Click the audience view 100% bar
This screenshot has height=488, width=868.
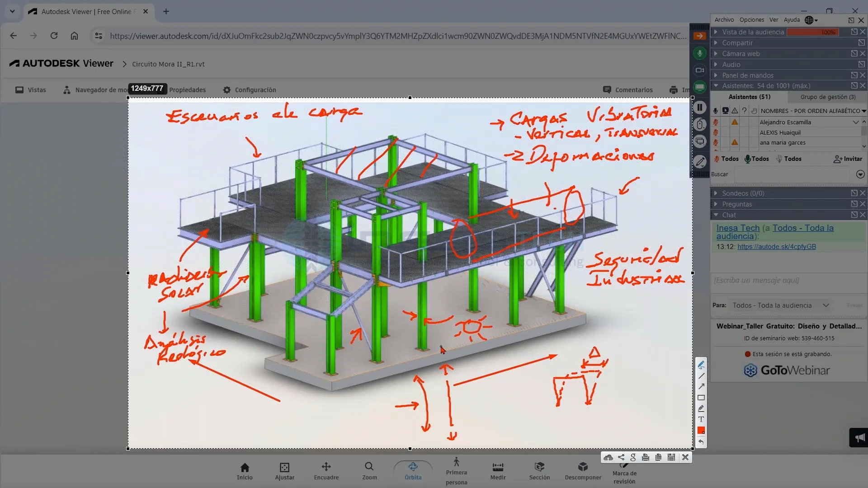point(812,32)
